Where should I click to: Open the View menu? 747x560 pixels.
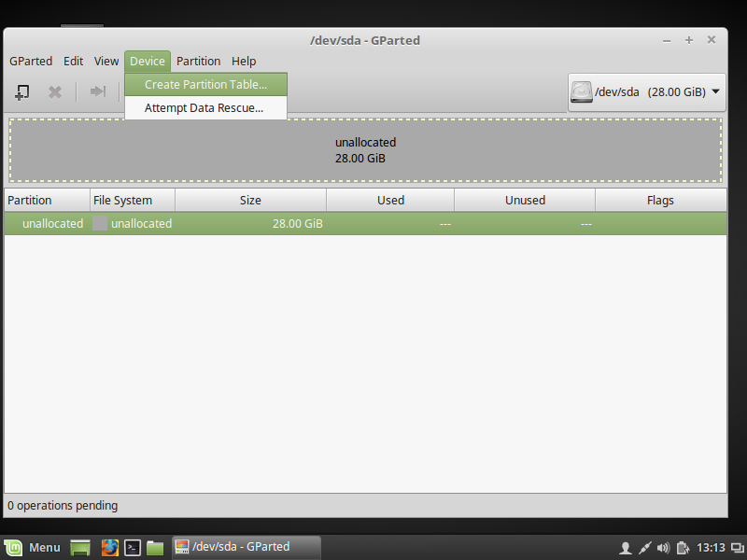pyautogui.click(x=106, y=62)
